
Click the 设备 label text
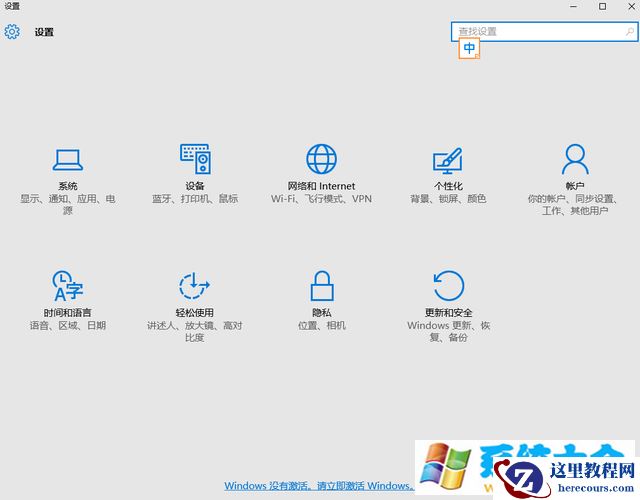click(195, 186)
